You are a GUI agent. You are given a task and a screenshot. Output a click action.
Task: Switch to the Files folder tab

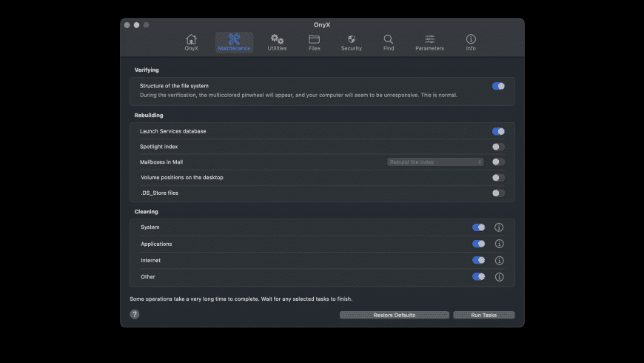click(314, 43)
